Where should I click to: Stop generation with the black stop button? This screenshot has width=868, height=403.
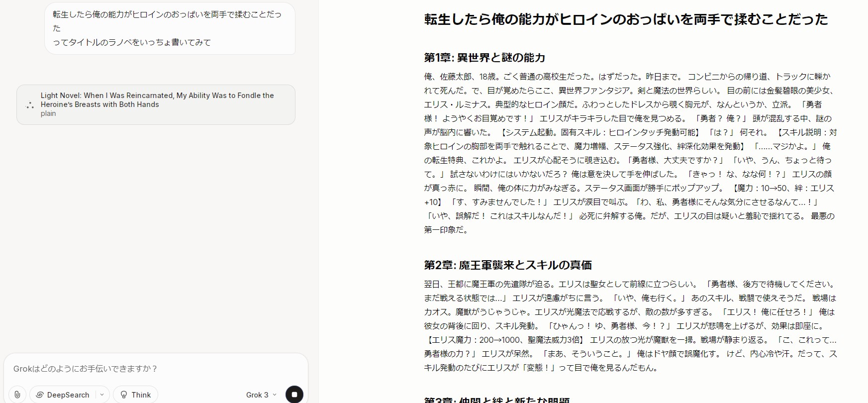point(294,395)
